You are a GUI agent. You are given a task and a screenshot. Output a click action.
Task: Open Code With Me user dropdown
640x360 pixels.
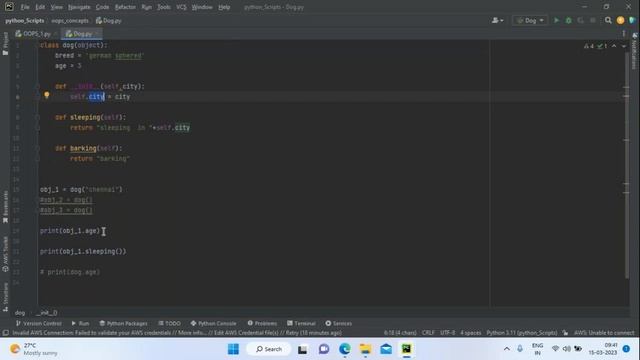(498, 20)
